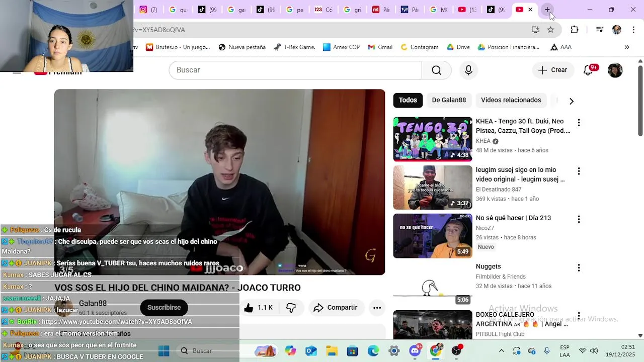Open options menu for leugim susej video

(579, 171)
